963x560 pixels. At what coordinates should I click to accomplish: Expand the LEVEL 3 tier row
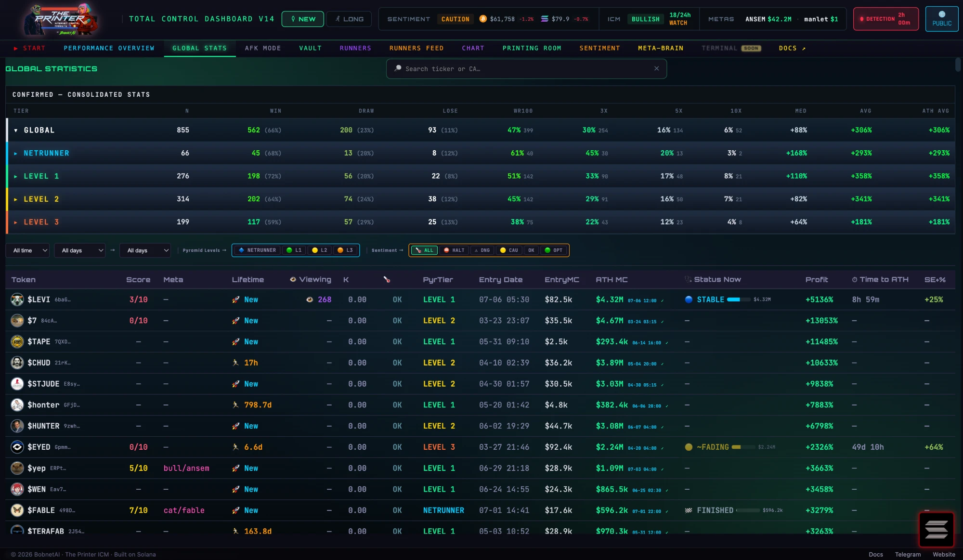(16, 222)
